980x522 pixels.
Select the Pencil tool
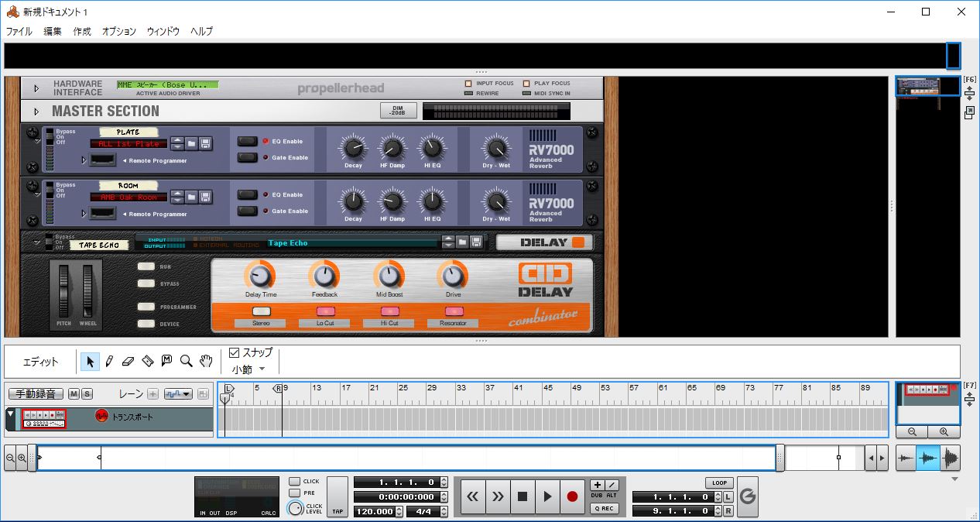click(109, 361)
